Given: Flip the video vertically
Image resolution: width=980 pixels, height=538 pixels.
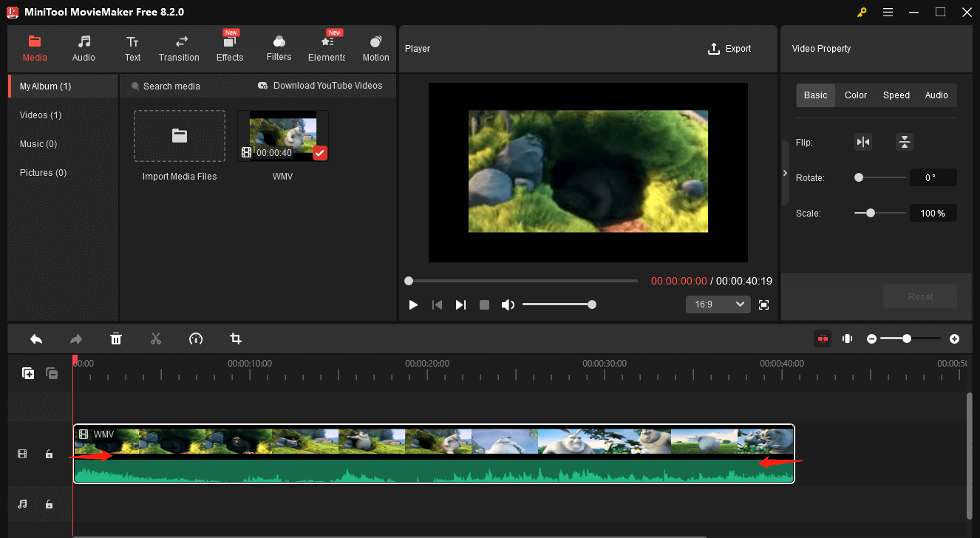Looking at the screenshot, I should [905, 142].
